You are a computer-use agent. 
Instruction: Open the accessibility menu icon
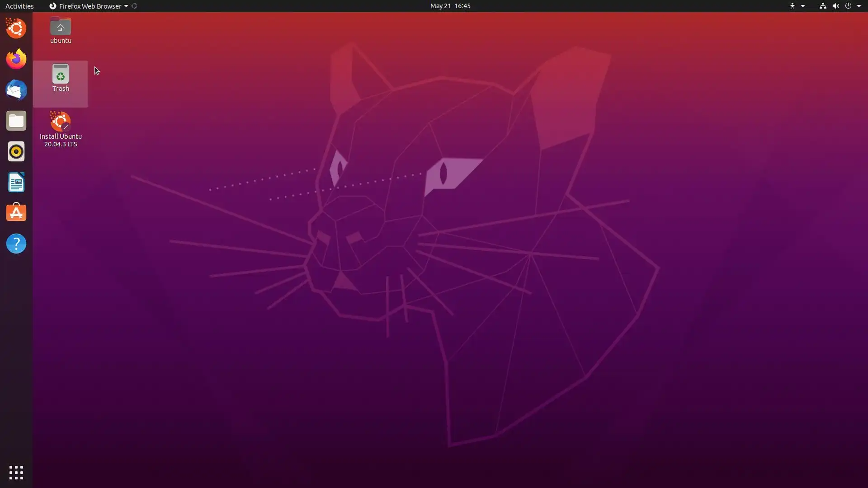(793, 6)
